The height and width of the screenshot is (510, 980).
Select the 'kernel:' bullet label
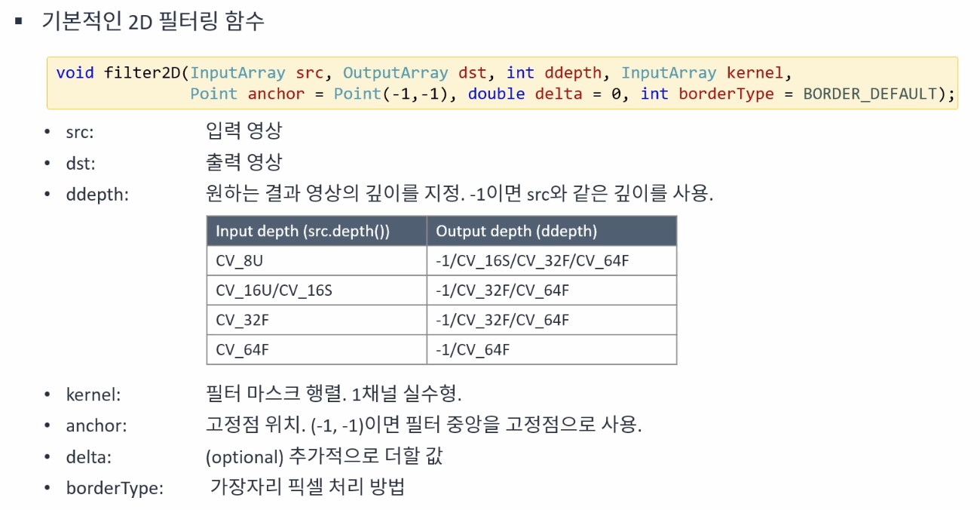tap(93, 394)
